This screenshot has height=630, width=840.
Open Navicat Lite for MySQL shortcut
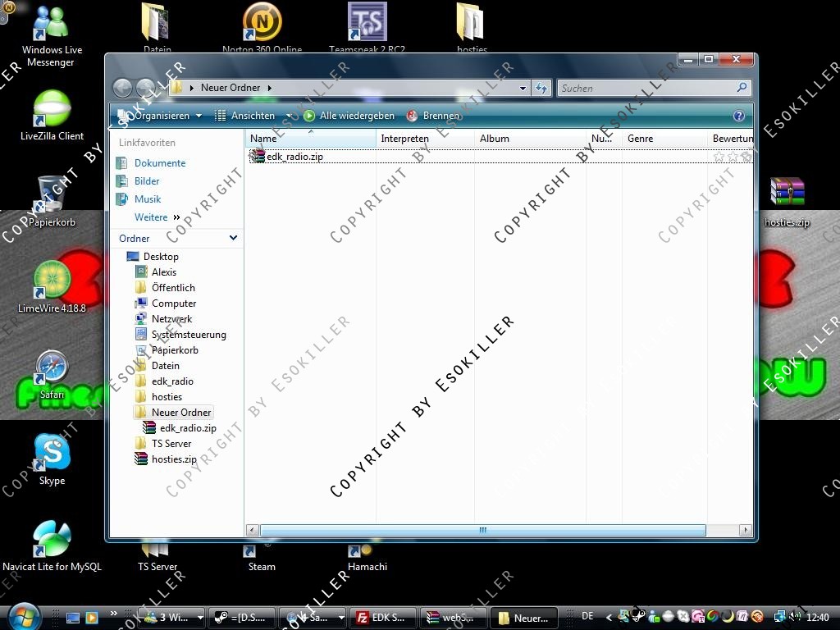tap(52, 546)
